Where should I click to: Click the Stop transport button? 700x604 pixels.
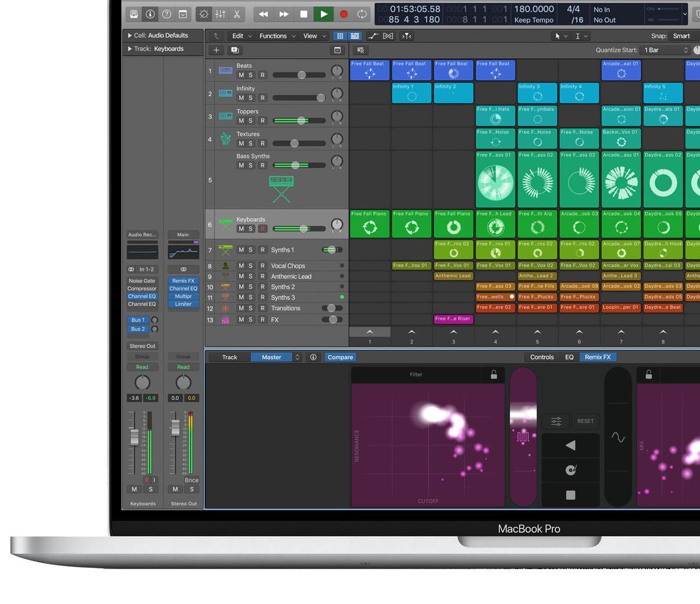point(304,14)
